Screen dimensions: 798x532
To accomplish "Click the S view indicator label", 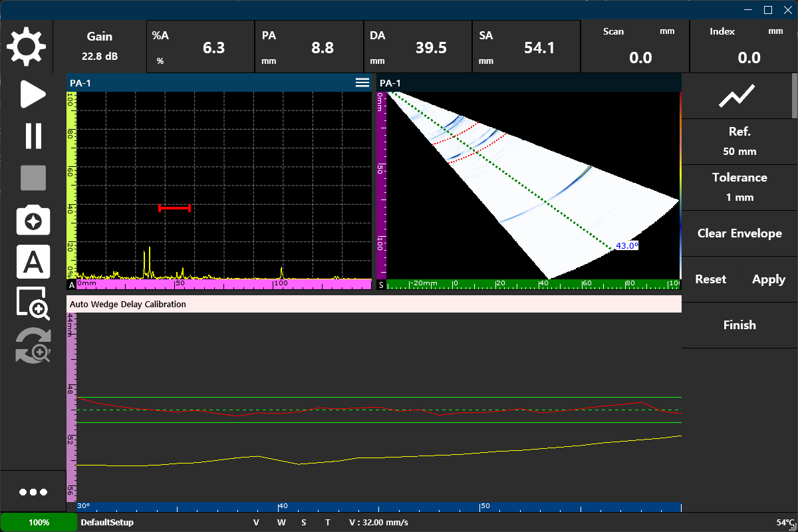I will tap(382, 284).
